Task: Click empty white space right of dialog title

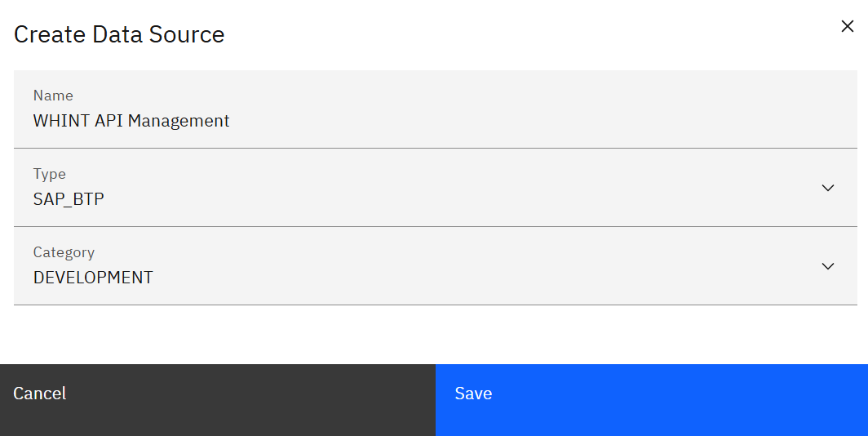Action: pos(530,34)
